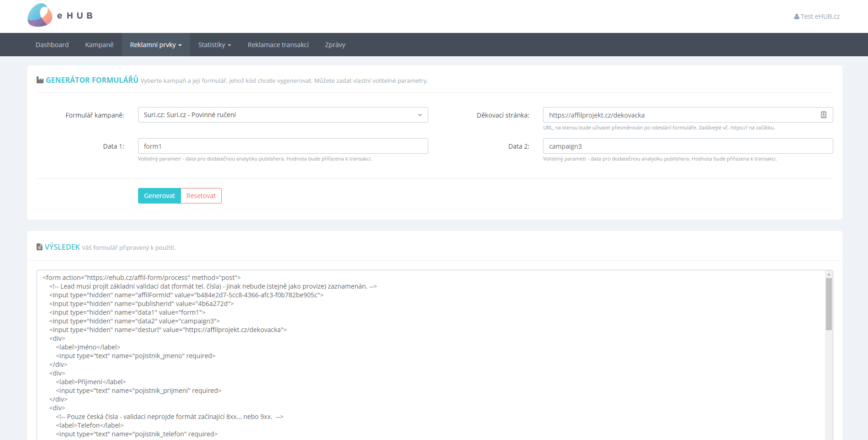This screenshot has width=868, height=440.
Task: Click the form action opening tag line
Action: (142, 278)
